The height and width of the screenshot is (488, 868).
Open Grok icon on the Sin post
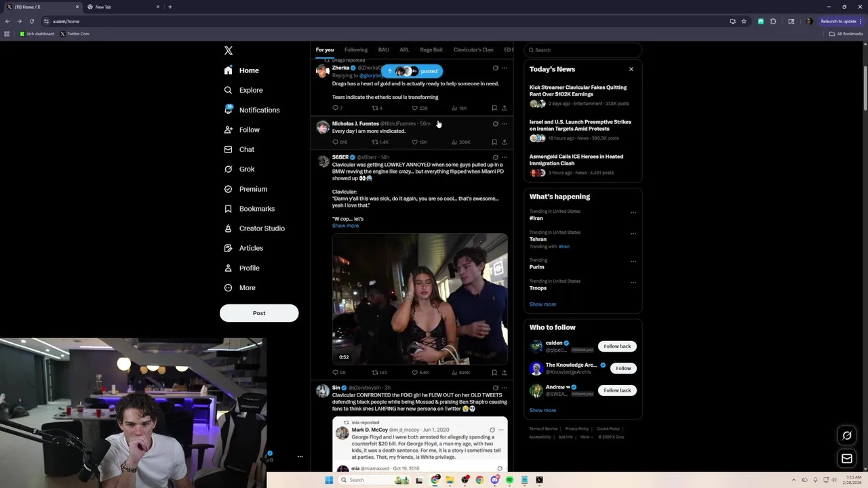tap(495, 388)
